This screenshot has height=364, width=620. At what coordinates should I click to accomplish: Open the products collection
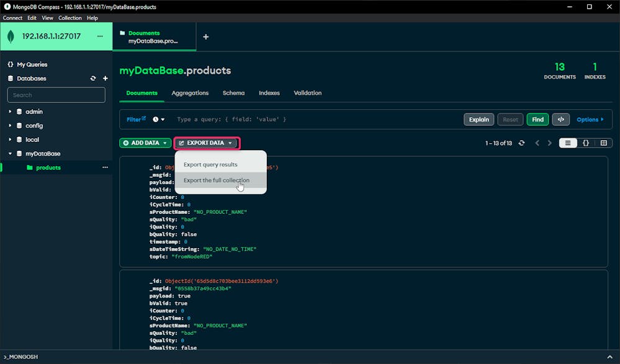(48, 167)
